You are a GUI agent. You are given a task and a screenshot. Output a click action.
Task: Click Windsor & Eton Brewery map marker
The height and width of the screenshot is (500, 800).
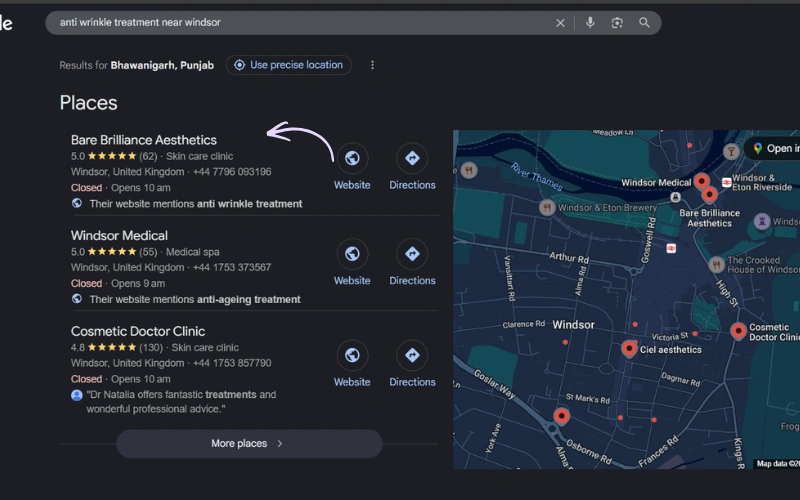(547, 207)
